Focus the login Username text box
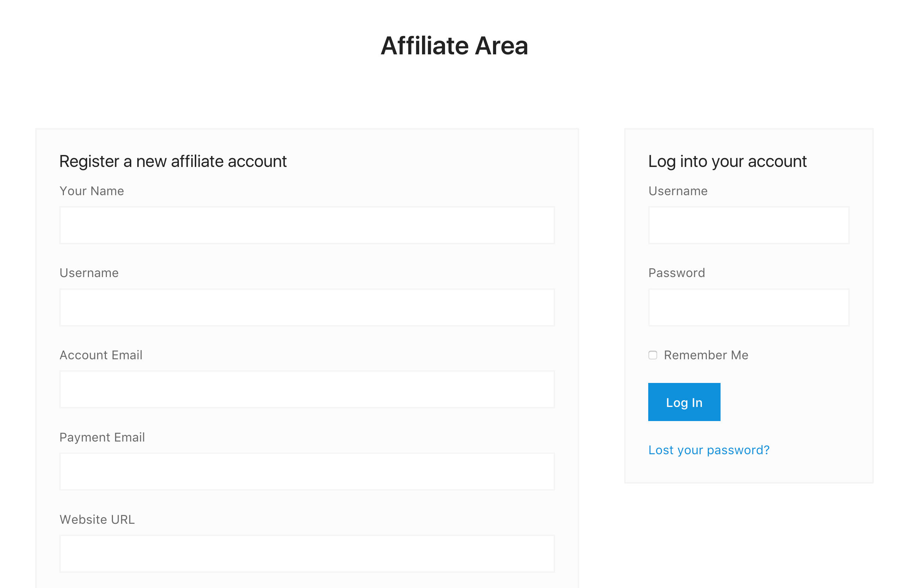The height and width of the screenshot is (588, 909). (748, 225)
